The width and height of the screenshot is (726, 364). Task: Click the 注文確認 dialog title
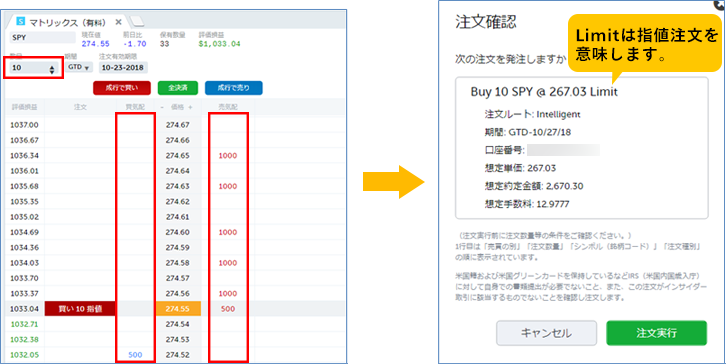[x=486, y=22]
